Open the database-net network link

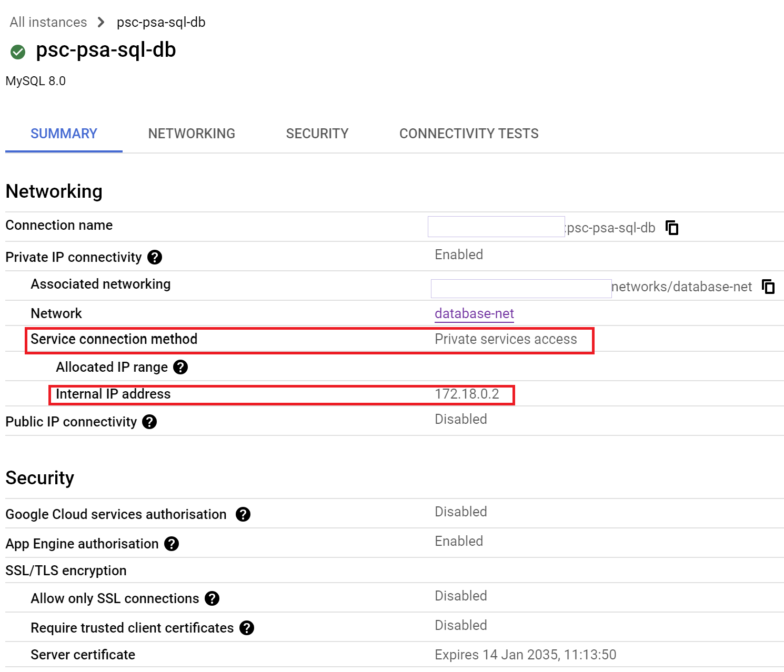click(x=474, y=313)
